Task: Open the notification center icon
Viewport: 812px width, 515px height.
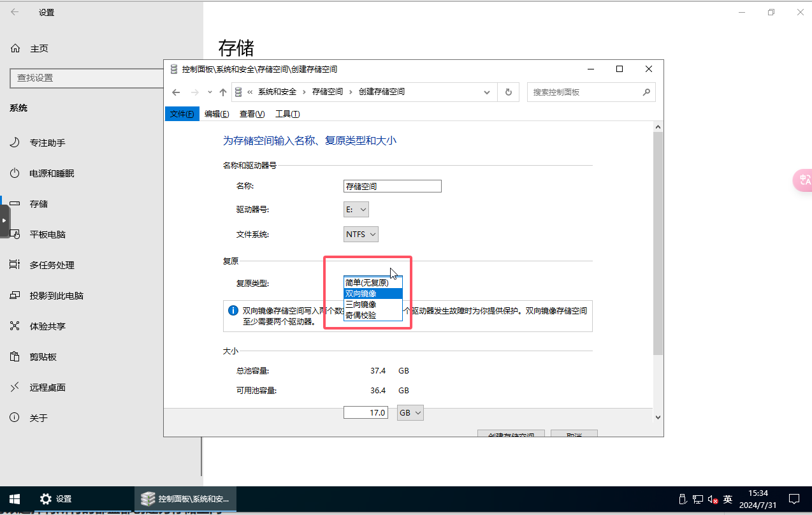Action: coord(794,499)
